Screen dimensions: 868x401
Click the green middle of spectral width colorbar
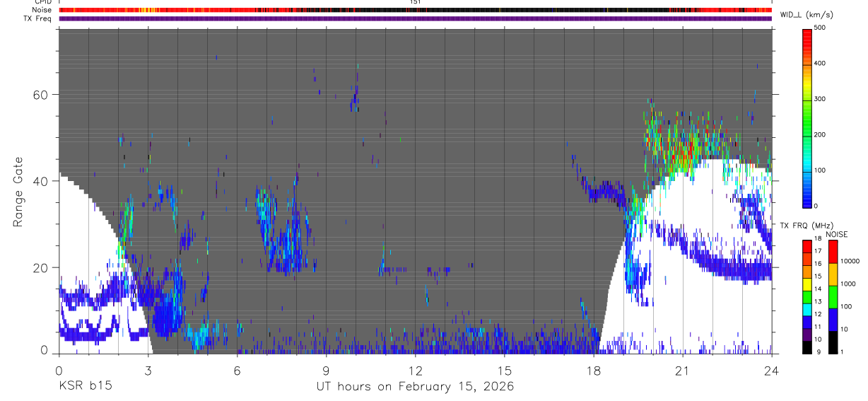click(x=808, y=117)
